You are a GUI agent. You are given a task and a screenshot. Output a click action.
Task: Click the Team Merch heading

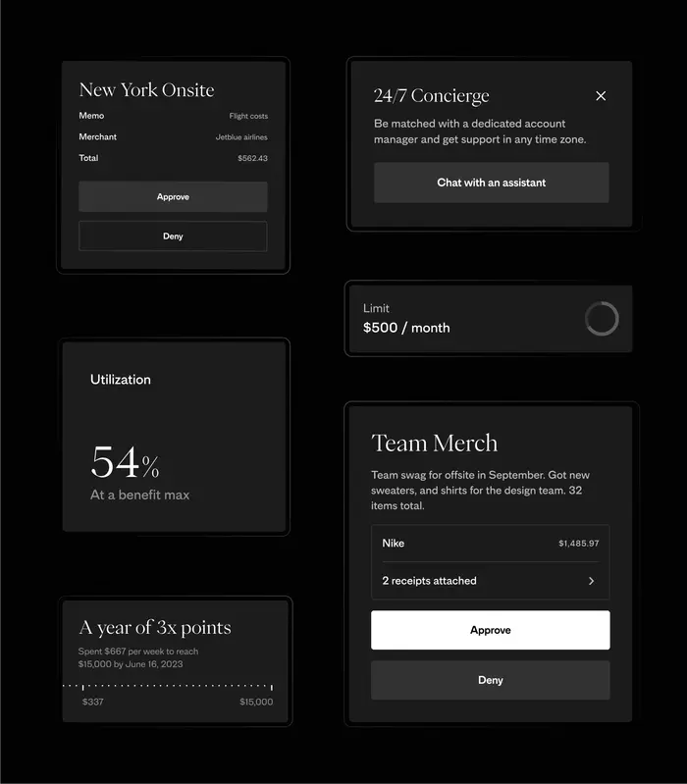(435, 443)
